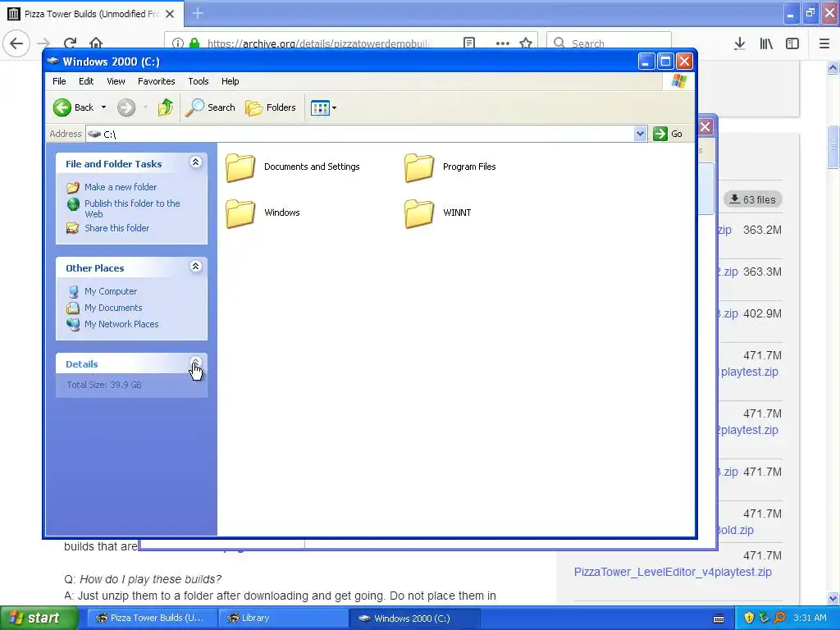Click the 63 files download button
Image resolution: width=840 pixels, height=630 pixels.
point(753,199)
